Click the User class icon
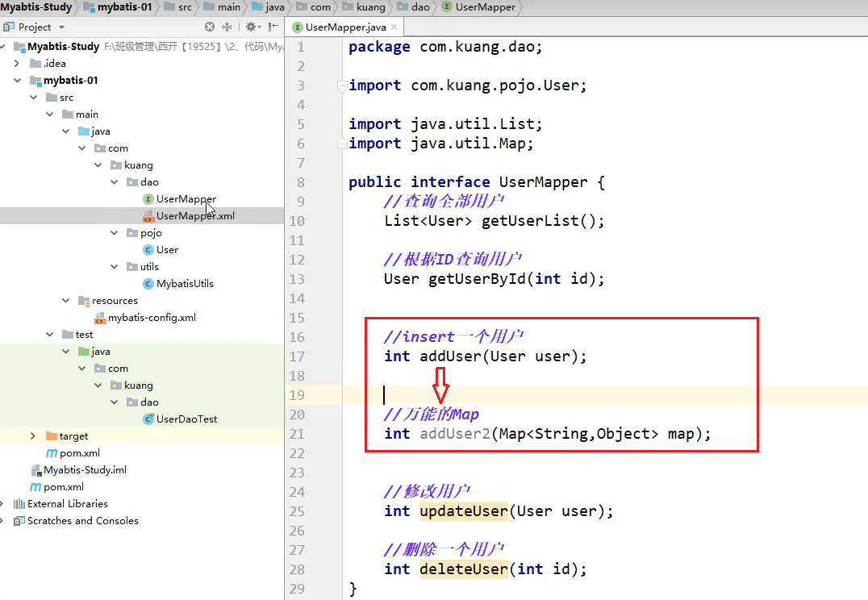Image resolution: width=868 pixels, height=600 pixels. coord(148,250)
